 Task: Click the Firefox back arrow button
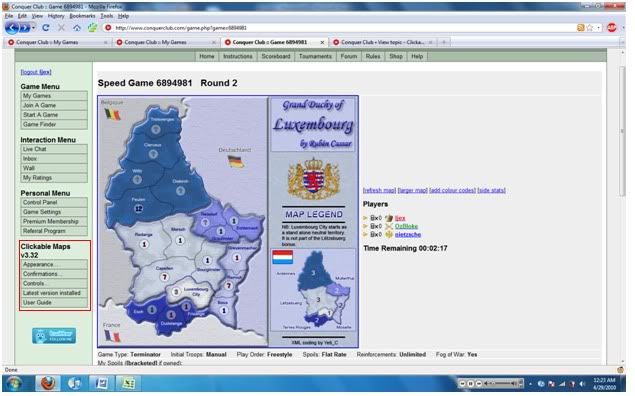(x=12, y=28)
